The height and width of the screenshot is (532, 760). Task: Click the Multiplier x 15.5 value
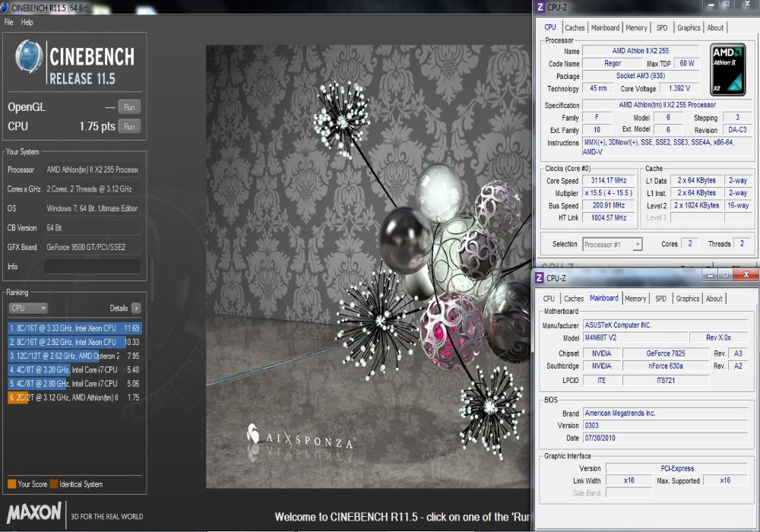click(x=608, y=193)
